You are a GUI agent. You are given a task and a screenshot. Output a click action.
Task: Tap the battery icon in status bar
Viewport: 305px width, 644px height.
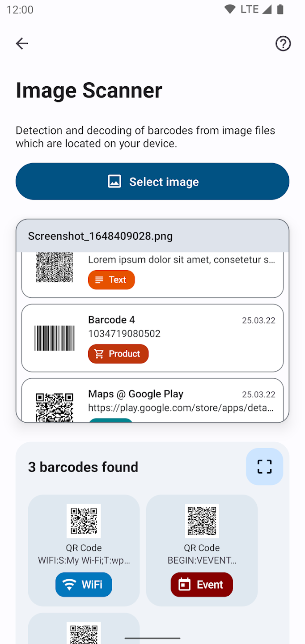pos(280,9)
